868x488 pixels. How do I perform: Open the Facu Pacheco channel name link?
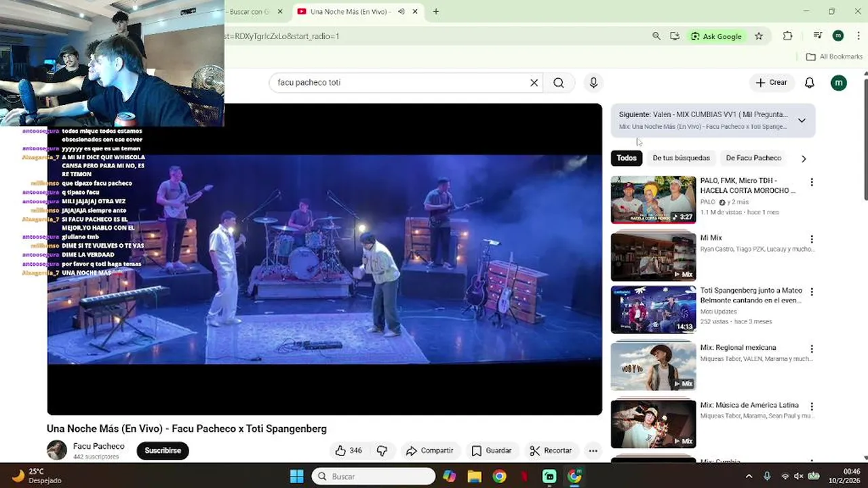point(99,446)
